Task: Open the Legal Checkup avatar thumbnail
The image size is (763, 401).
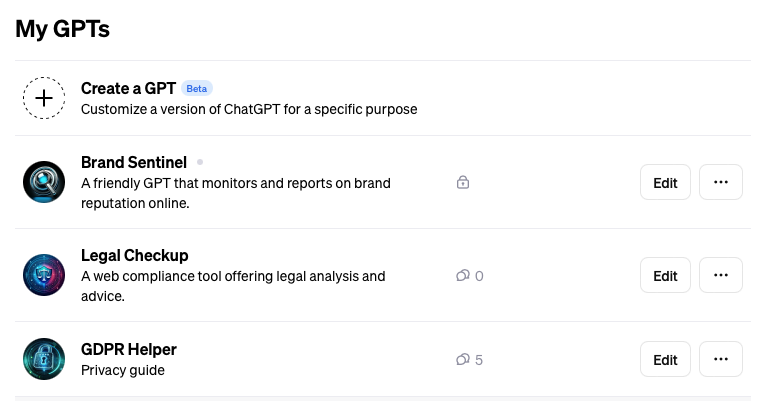Action: coord(44,275)
